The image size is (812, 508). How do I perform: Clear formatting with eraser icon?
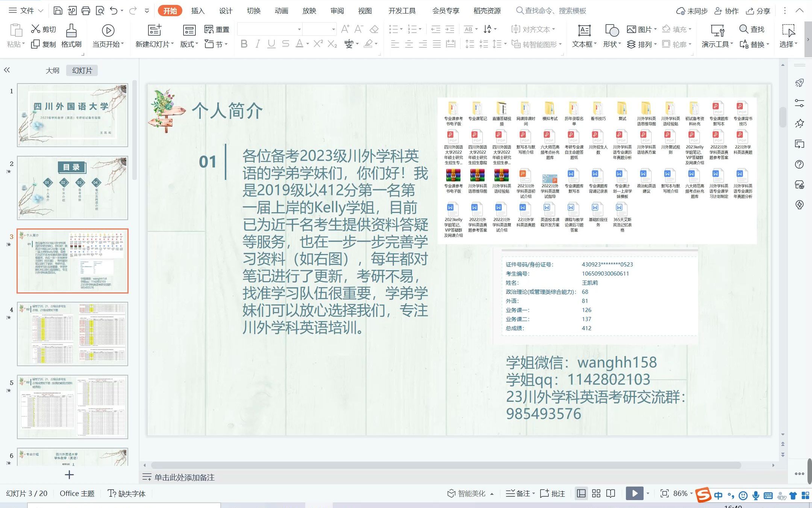tap(374, 29)
